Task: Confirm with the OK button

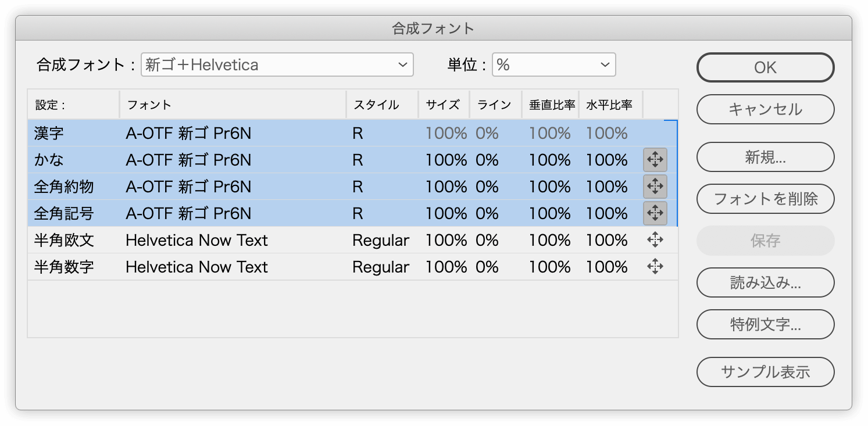Action: (x=765, y=67)
